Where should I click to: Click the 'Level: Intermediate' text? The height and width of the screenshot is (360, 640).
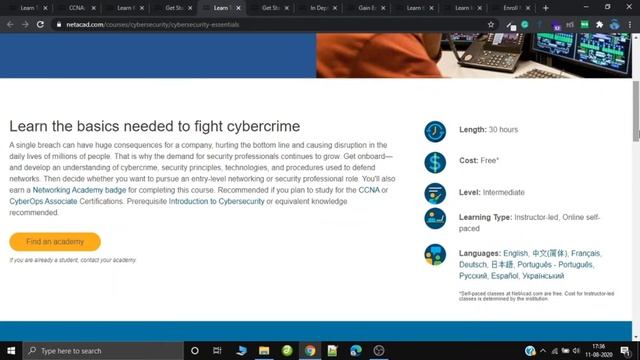click(x=491, y=192)
